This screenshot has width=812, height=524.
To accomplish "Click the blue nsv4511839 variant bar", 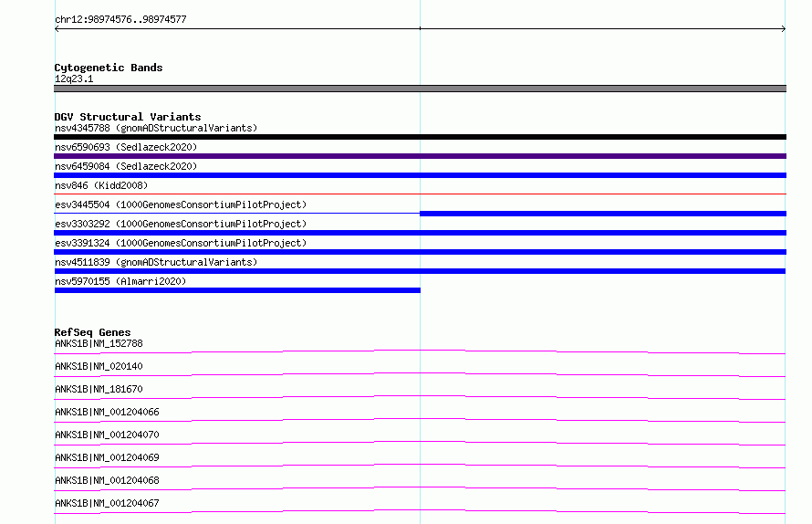I will (420, 271).
